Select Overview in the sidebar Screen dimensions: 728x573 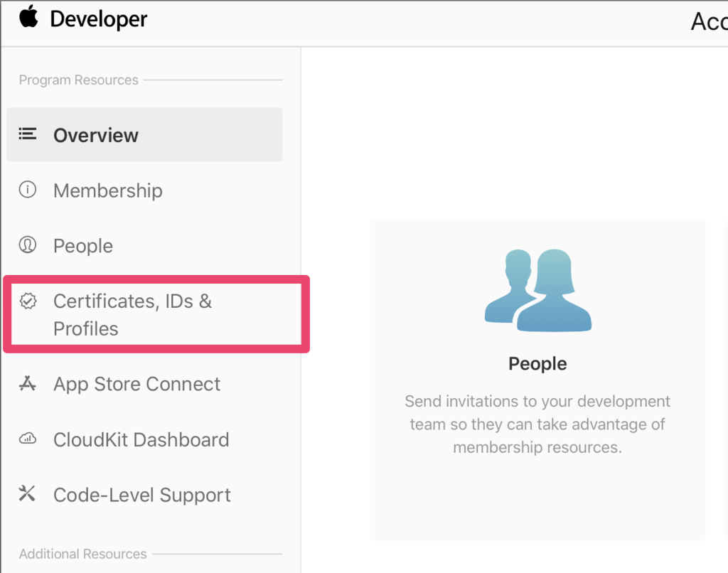click(x=144, y=134)
